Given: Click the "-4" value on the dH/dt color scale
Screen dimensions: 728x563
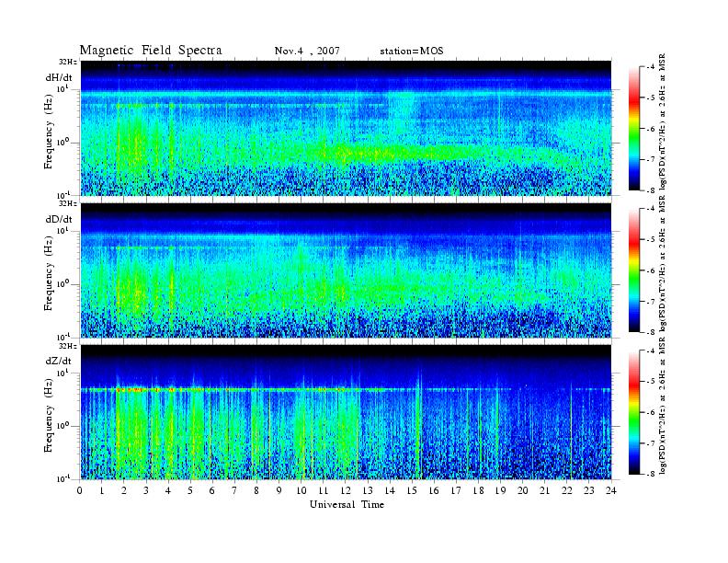Looking at the screenshot, I should coord(652,67).
